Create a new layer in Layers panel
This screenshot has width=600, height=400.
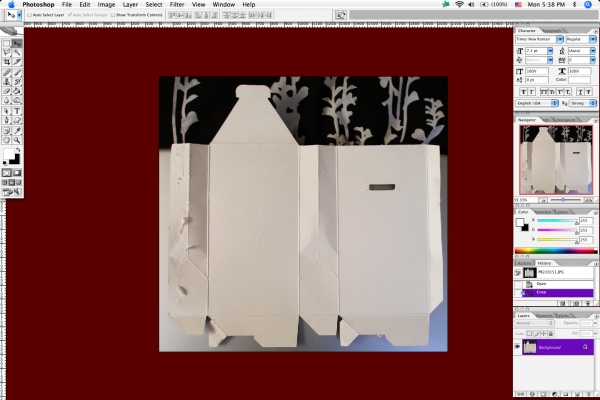point(578,394)
